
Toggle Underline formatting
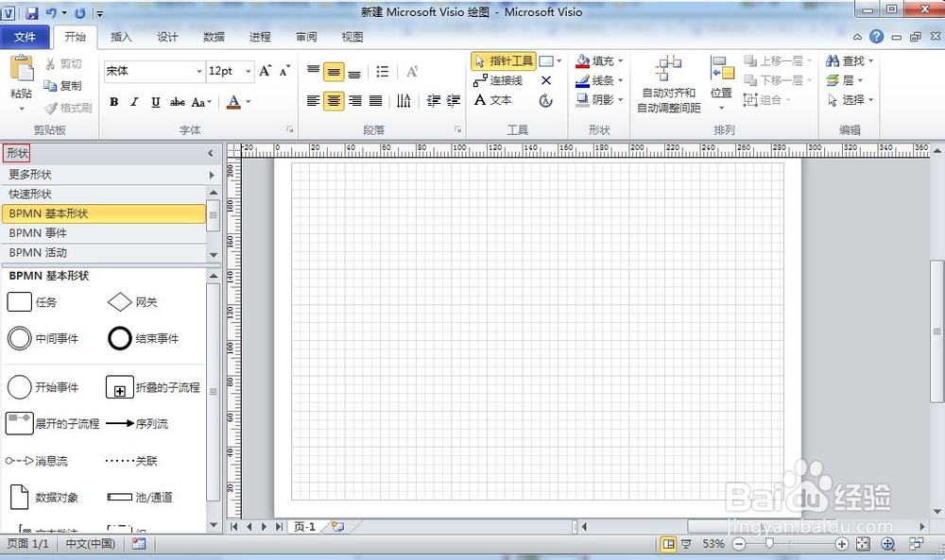[x=156, y=102]
